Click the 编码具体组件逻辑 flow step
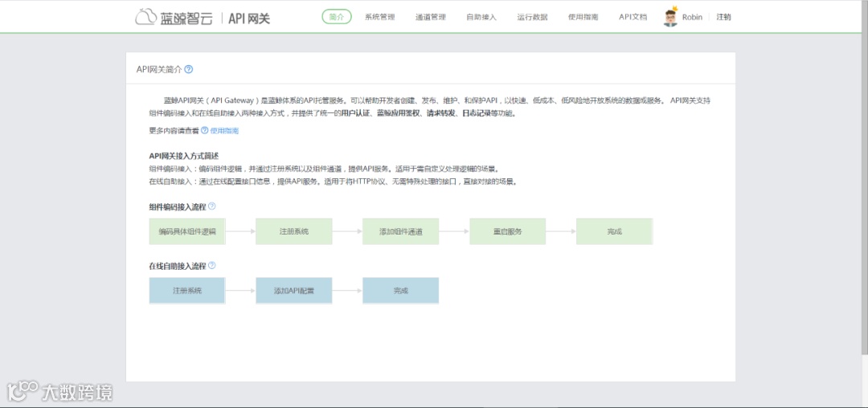The height and width of the screenshot is (408, 868). (x=187, y=231)
